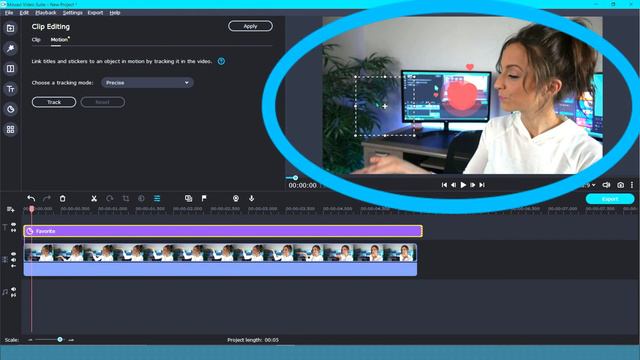Open the Playback menu
Screen dimensions: 640x360
point(46,13)
